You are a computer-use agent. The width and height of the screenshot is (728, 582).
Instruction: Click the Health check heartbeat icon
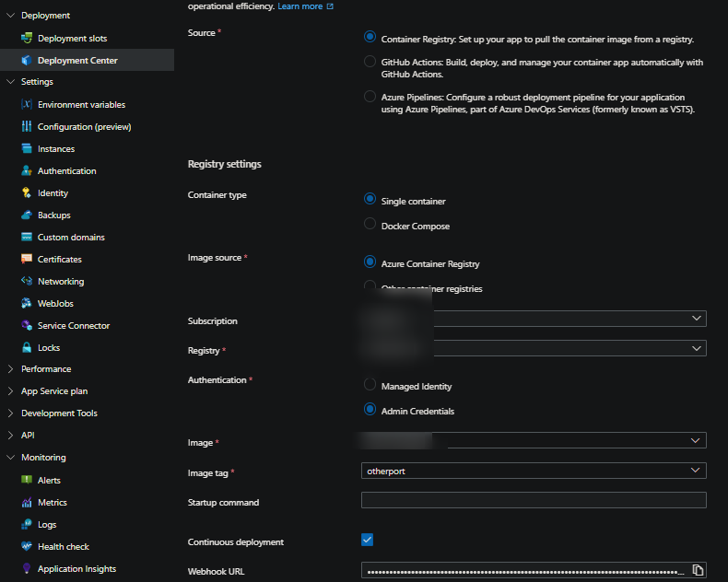tap(27, 546)
